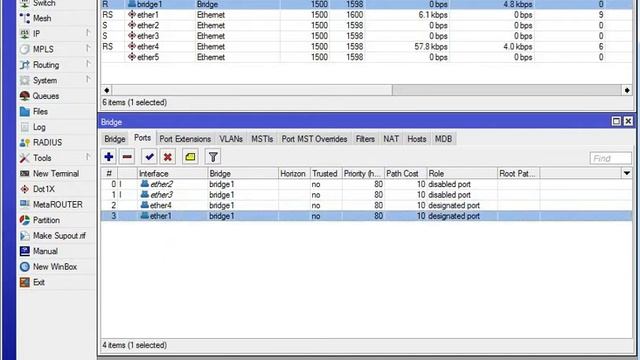Open column chooser dropdown arrow in Bridge table
This screenshot has width=640, height=360.
(x=627, y=173)
